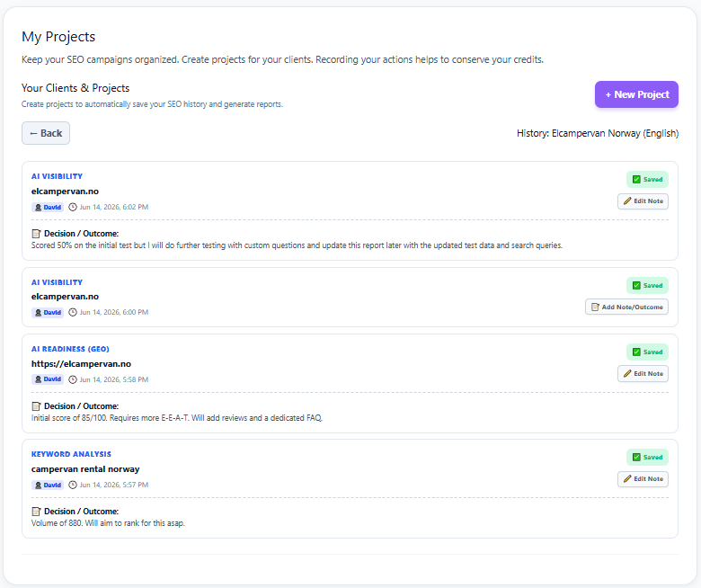
Task: Click Saved badge on the Keyword Analysis entry
Action: pyautogui.click(x=647, y=457)
